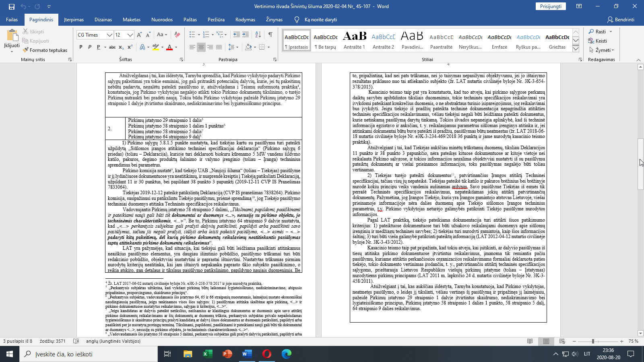Clear all formatting with the eraser icon
Image resolution: width=644 pixels, height=362 pixels.
coord(177,35)
